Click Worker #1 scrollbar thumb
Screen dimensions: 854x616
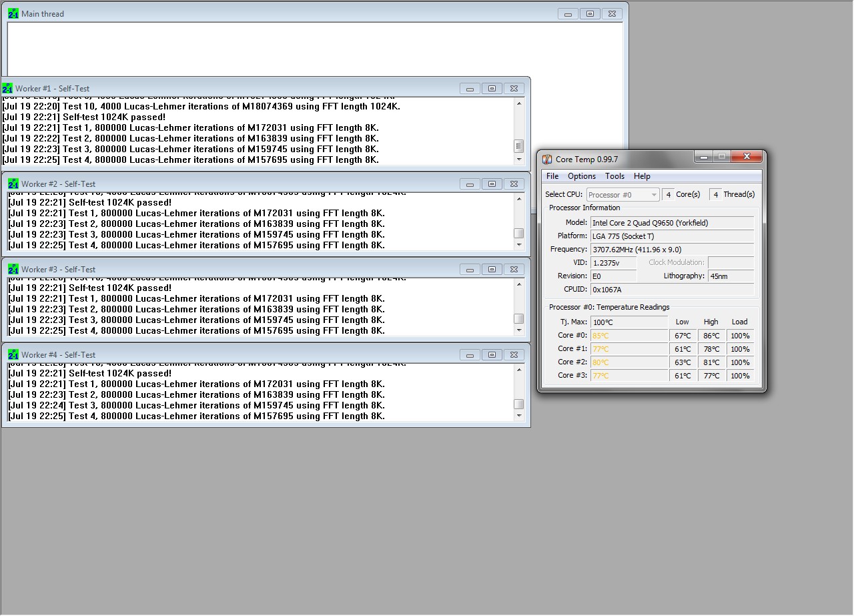519,146
